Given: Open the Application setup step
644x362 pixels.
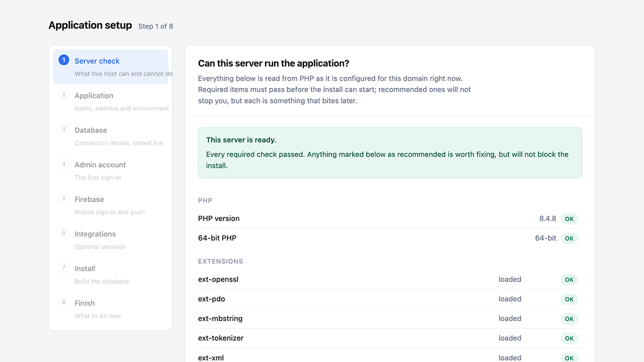Looking at the screenshot, I should click(110, 102).
